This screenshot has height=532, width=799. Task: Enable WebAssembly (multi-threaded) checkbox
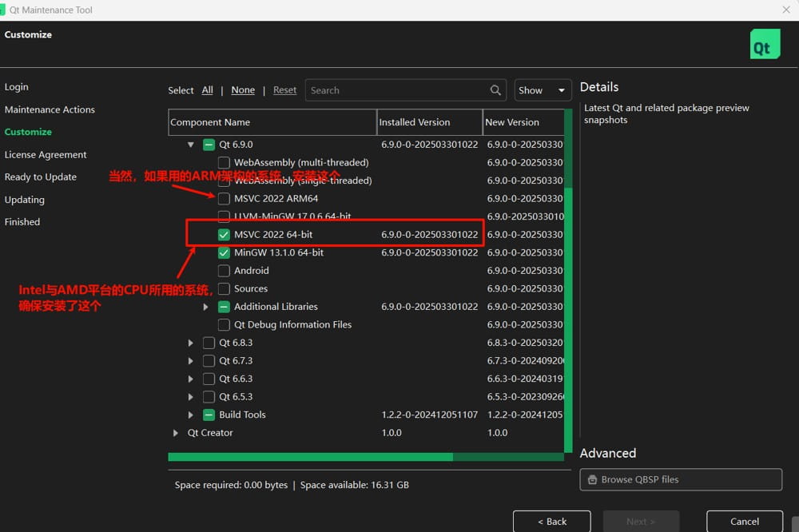tap(224, 163)
